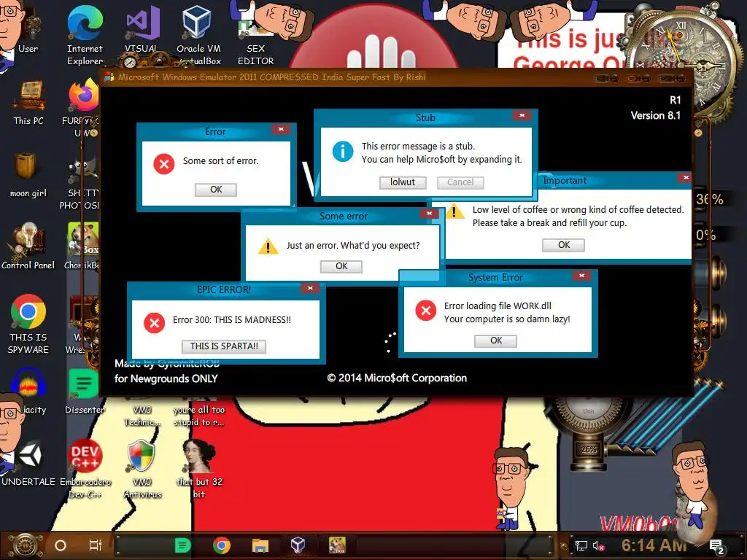Close the Some error dialog
This screenshot has width=747, height=560.
[x=429, y=214]
